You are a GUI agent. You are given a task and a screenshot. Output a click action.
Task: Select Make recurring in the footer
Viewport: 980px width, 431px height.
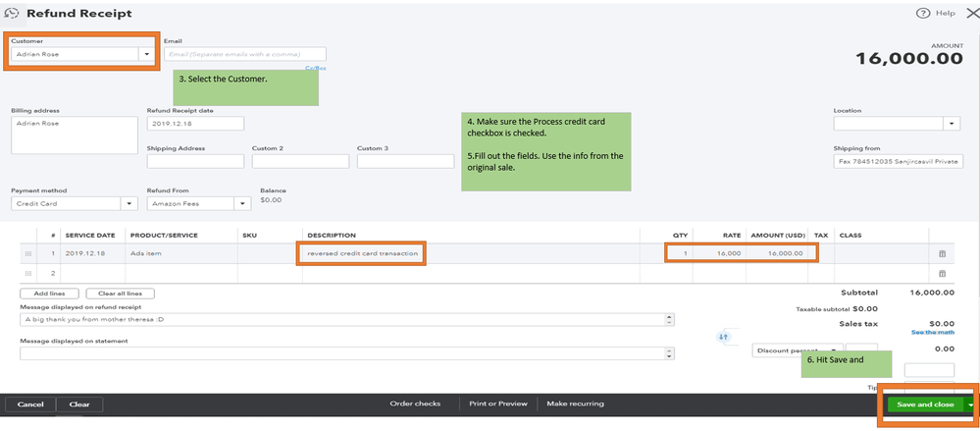point(575,404)
